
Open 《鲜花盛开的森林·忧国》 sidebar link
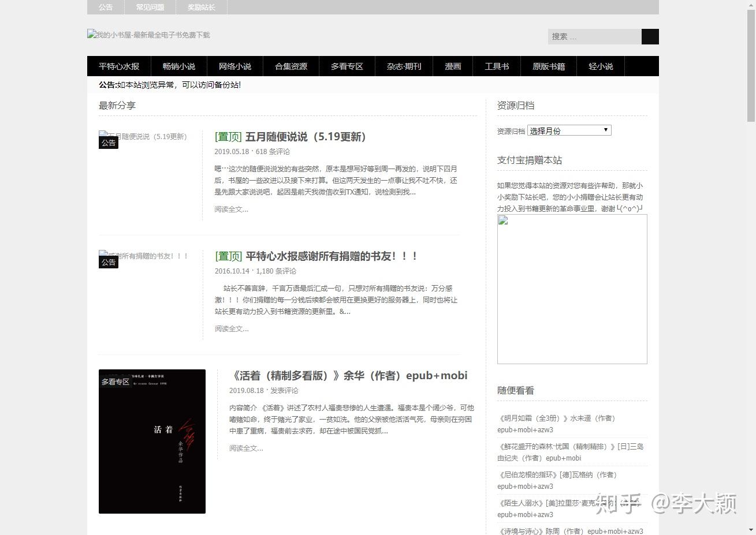(x=570, y=452)
